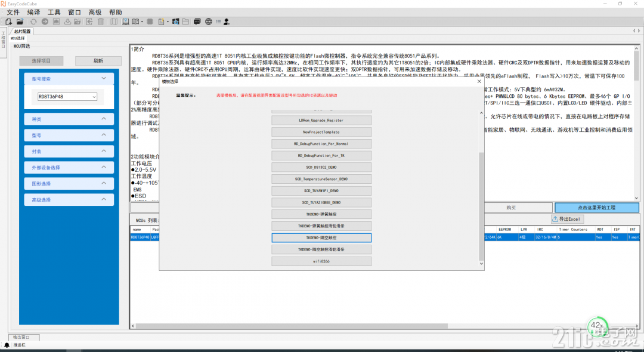Open dropdown arrow beside notes icon
This screenshot has height=352, width=644.
click(x=168, y=21)
